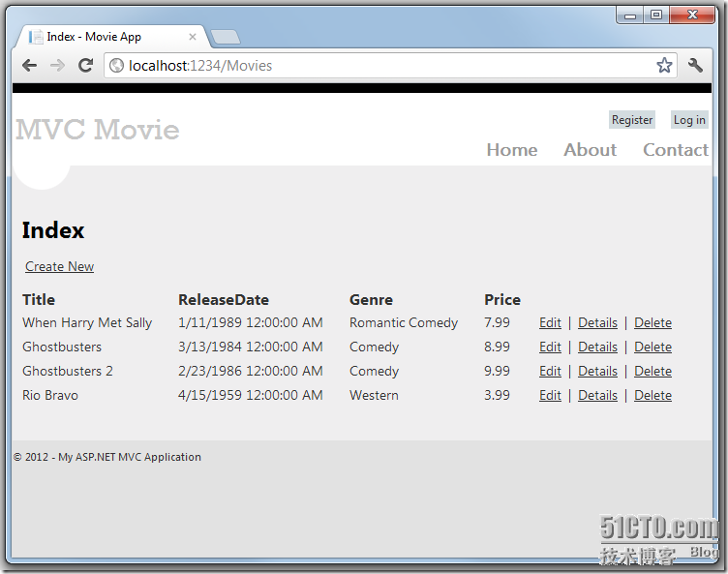Open the wrench settings menu
Screen dimensions: 728x574
[695, 66]
